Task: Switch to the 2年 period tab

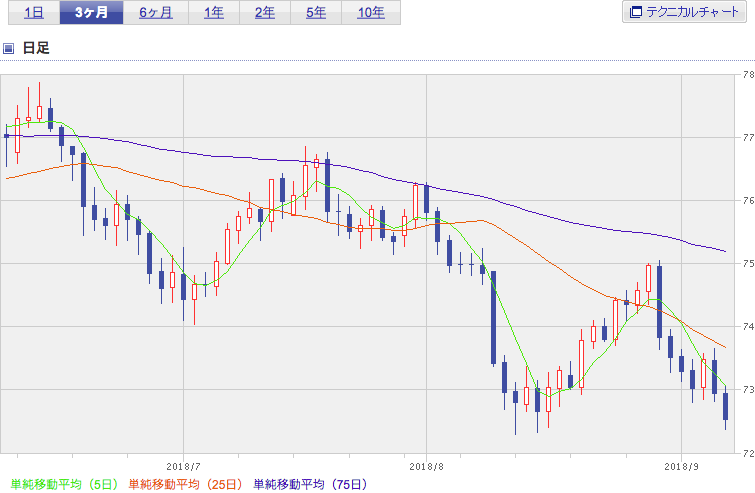Action: [265, 13]
